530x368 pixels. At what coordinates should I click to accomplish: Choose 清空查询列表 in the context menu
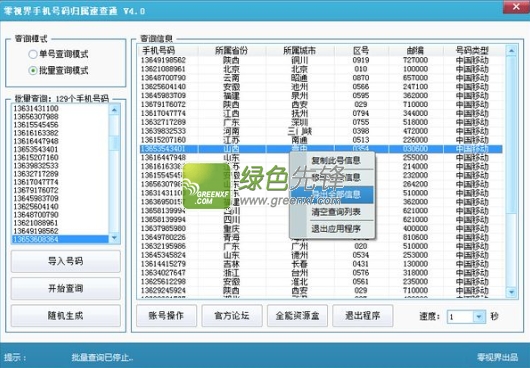[336, 212]
